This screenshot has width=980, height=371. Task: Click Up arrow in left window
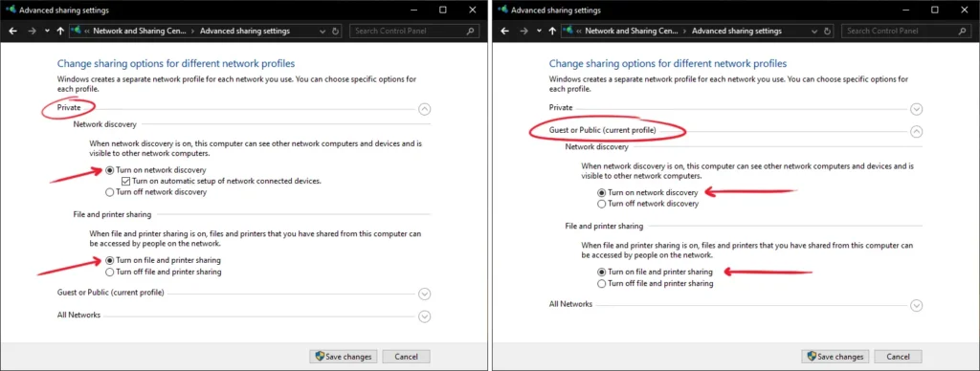click(x=60, y=31)
